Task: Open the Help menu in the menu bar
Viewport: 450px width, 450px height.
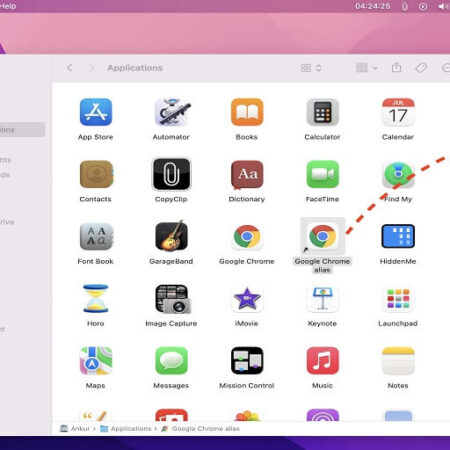Action: click(8, 6)
